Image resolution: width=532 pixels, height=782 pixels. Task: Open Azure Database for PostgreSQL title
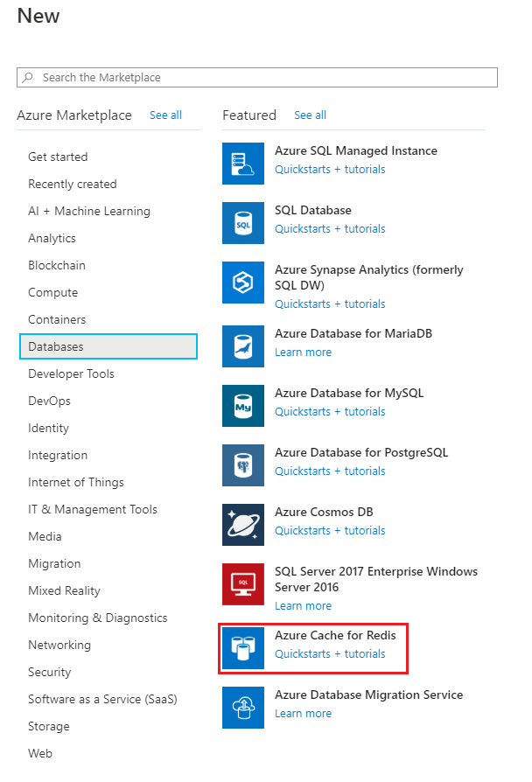(x=361, y=452)
